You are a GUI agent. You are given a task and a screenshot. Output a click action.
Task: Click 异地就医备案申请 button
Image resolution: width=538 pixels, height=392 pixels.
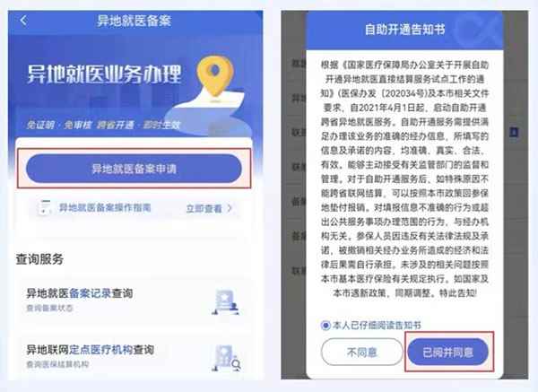pos(134,169)
